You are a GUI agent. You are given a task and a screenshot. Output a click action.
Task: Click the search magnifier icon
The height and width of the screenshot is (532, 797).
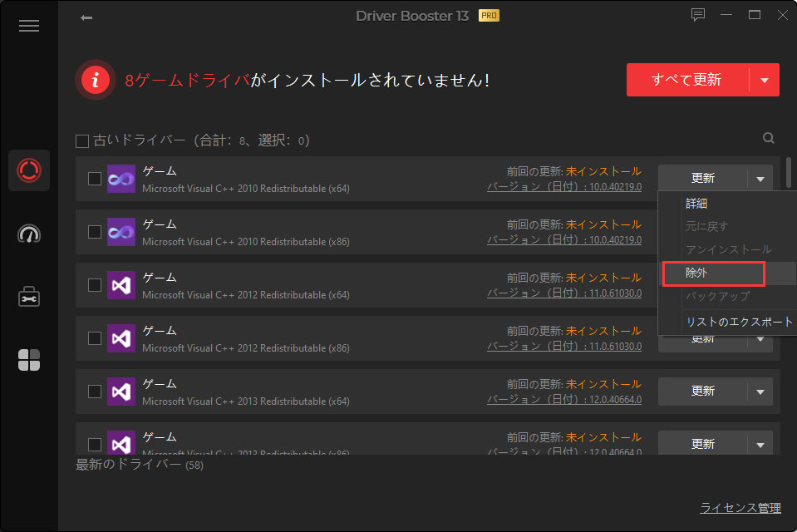coord(769,138)
